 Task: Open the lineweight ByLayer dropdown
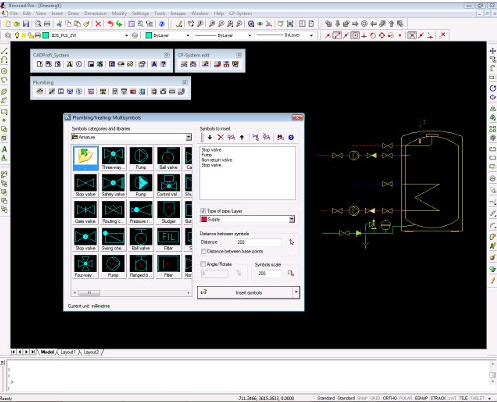click(311, 35)
